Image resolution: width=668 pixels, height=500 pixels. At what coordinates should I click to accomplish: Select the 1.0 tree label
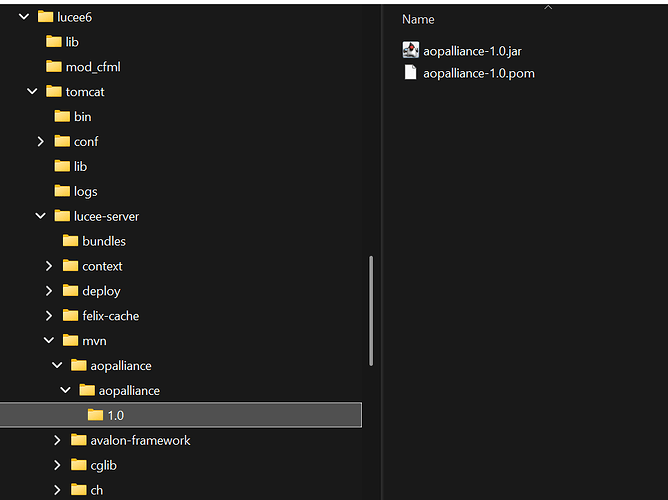tap(115, 415)
